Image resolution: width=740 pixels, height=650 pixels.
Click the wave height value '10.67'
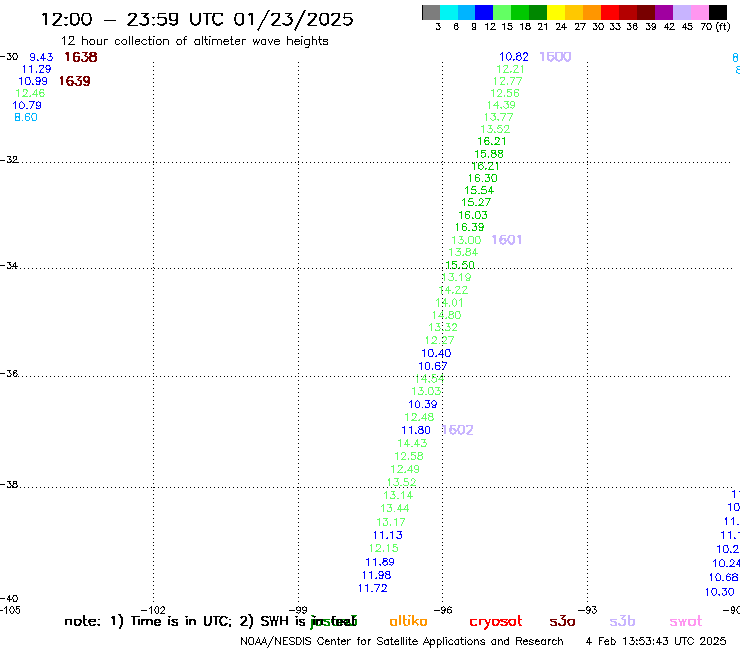433,366
